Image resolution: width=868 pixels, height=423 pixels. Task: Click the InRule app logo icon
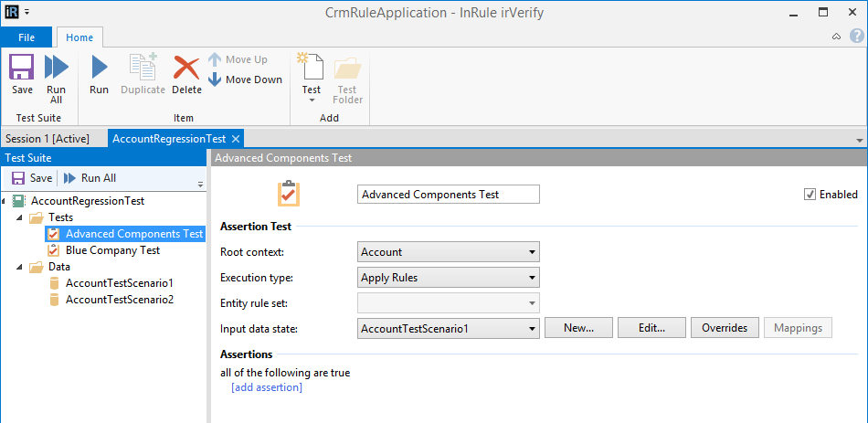click(12, 12)
